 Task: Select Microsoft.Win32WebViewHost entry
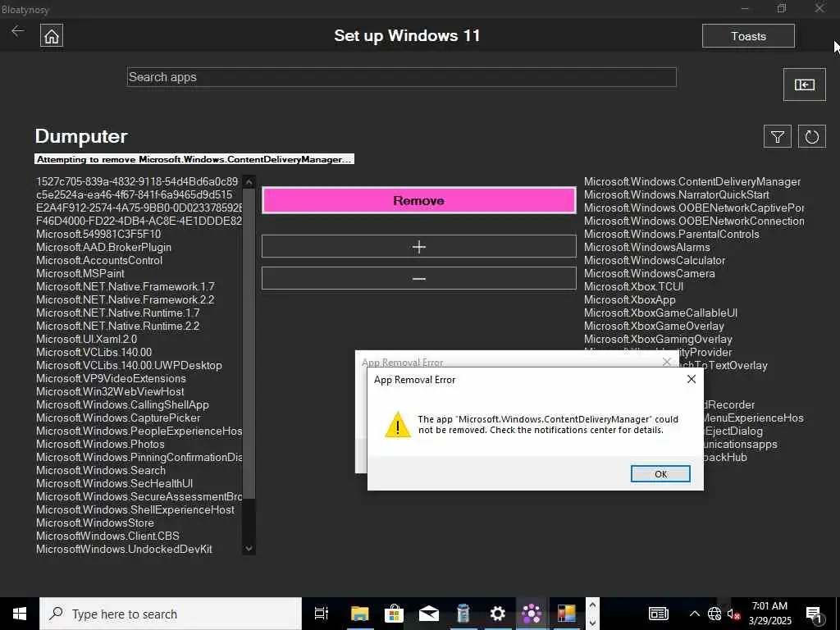[x=111, y=391]
